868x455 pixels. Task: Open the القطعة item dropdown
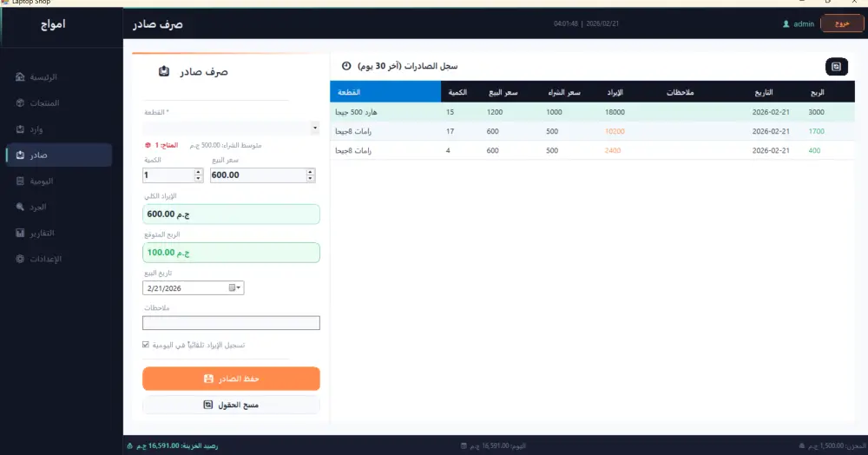pyautogui.click(x=315, y=128)
